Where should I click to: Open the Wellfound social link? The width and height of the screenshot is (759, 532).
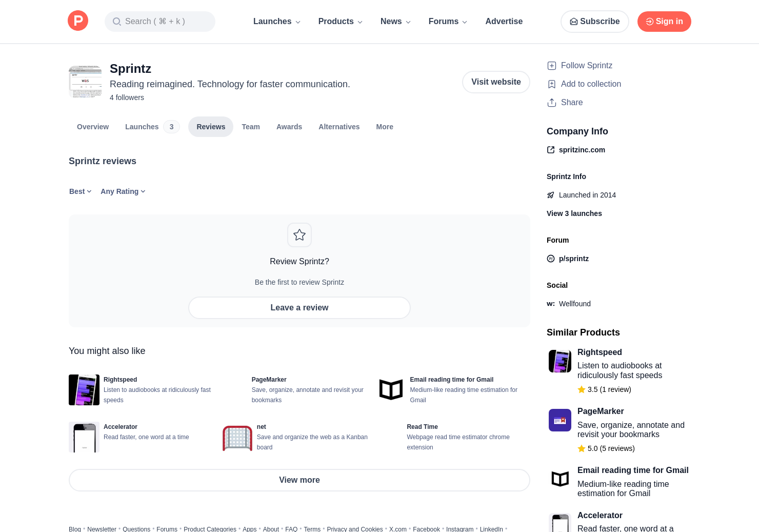[x=575, y=304]
